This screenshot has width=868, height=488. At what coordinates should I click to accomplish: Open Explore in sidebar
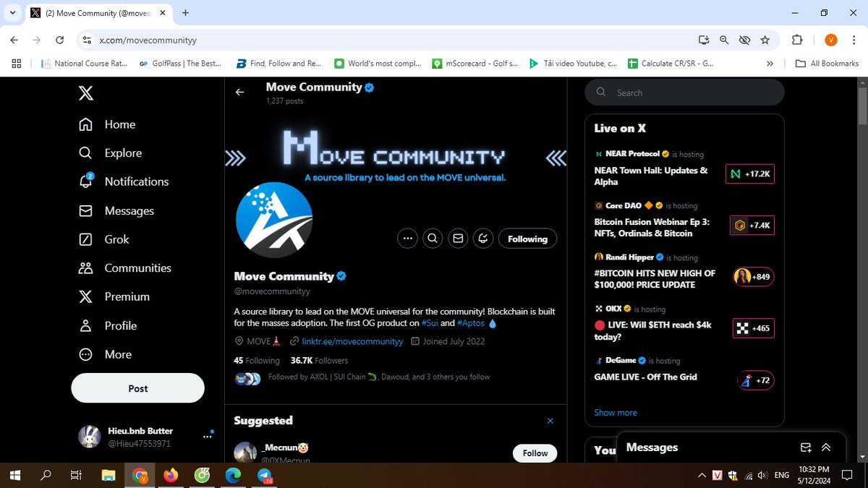tap(110, 153)
